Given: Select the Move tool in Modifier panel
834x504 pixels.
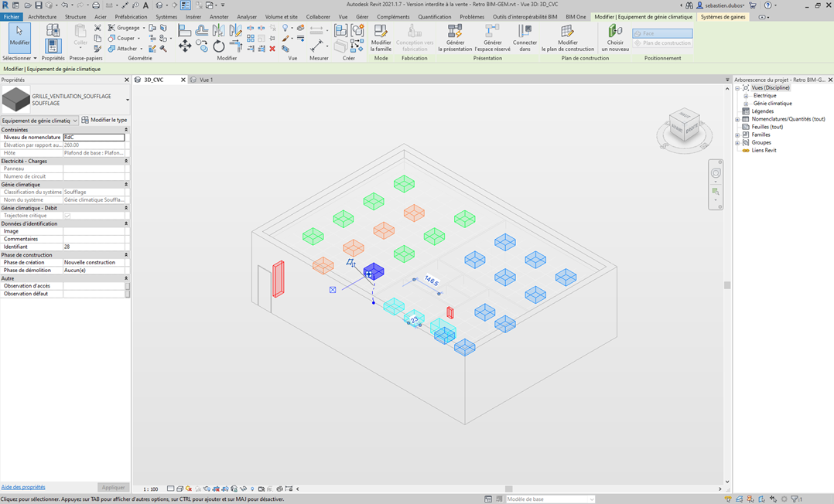Looking at the screenshot, I should (185, 46).
